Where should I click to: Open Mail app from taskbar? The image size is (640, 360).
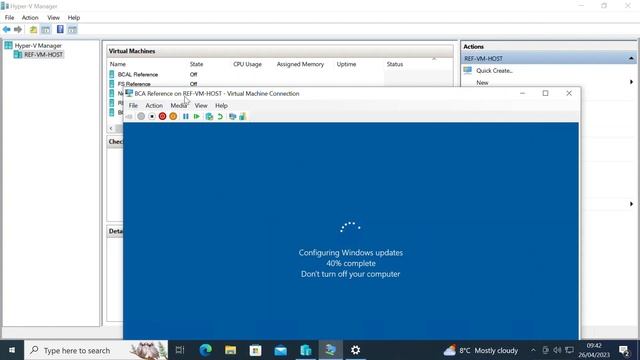click(x=281, y=350)
